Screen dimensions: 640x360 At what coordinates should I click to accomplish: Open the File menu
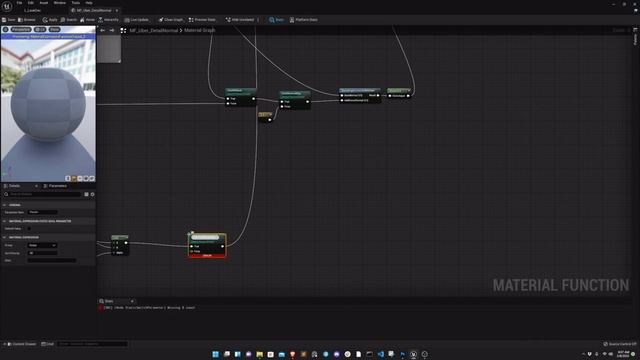(x=19, y=3)
